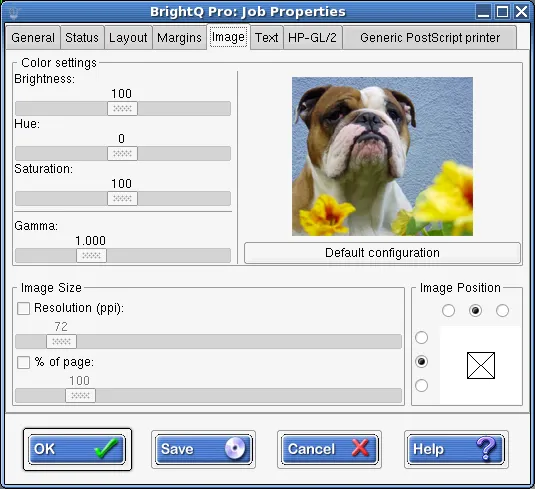
Task: Click the % of page slider handle
Action: tap(81, 395)
